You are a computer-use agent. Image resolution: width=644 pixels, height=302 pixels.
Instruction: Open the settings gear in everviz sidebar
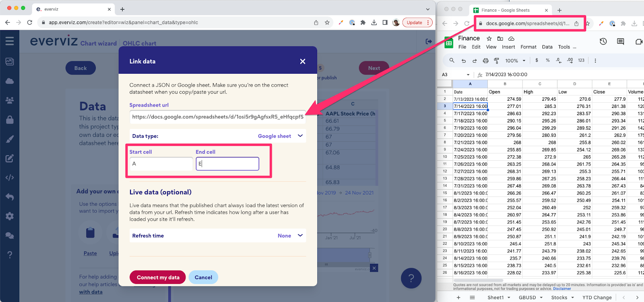click(10, 216)
